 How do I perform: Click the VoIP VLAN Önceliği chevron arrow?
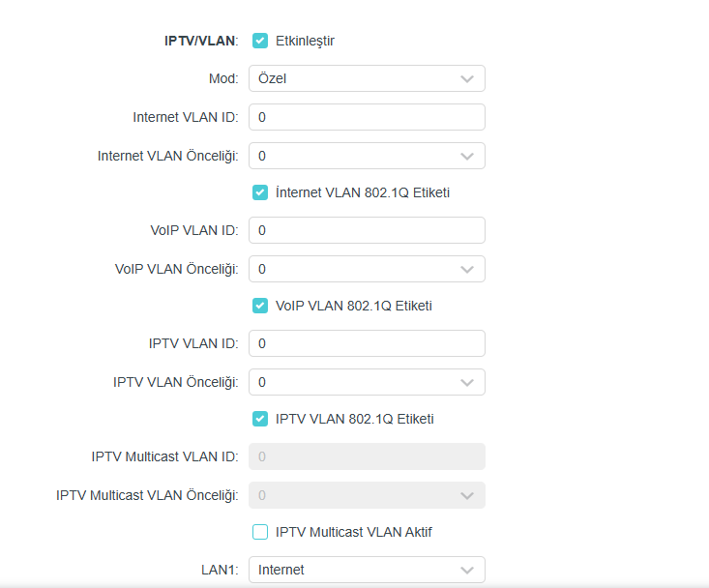click(467, 269)
